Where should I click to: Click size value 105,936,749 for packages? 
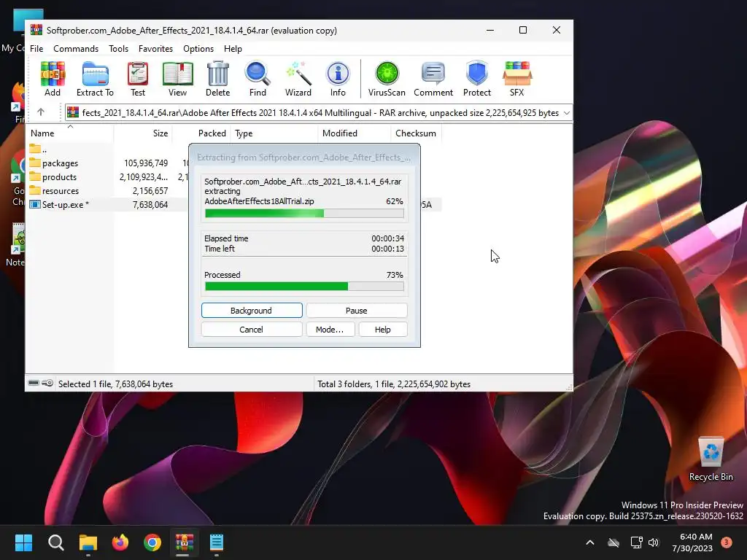click(x=146, y=163)
